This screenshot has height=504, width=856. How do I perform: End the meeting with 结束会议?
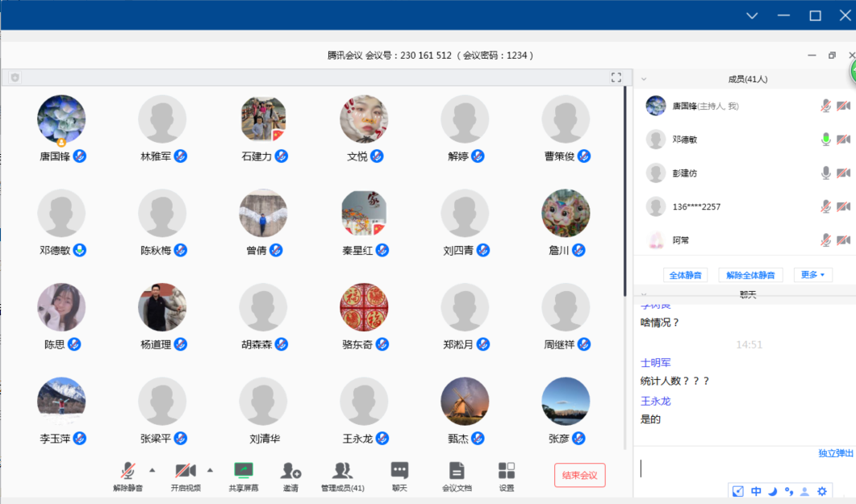pyautogui.click(x=580, y=475)
